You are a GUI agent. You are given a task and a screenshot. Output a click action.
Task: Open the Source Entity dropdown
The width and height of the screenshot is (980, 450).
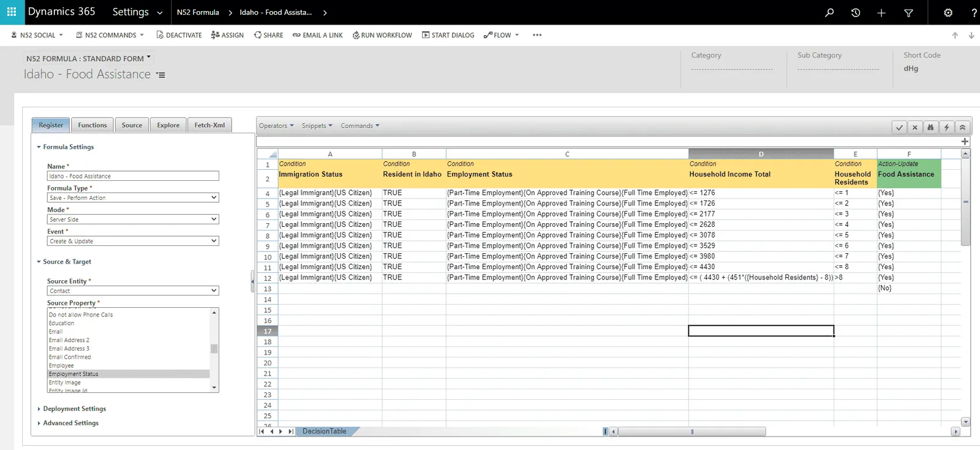[133, 291]
